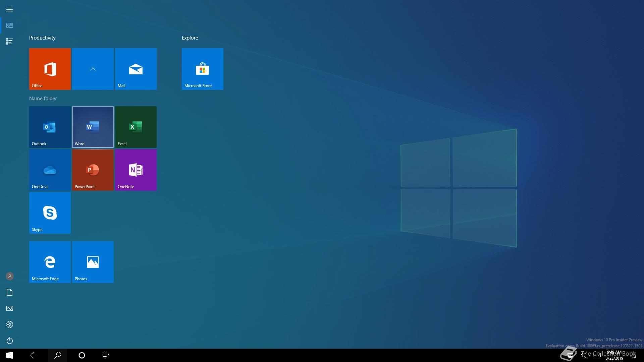The image size is (644, 362).
Task: Switch to Pinned tiles view
Action: coord(10,25)
